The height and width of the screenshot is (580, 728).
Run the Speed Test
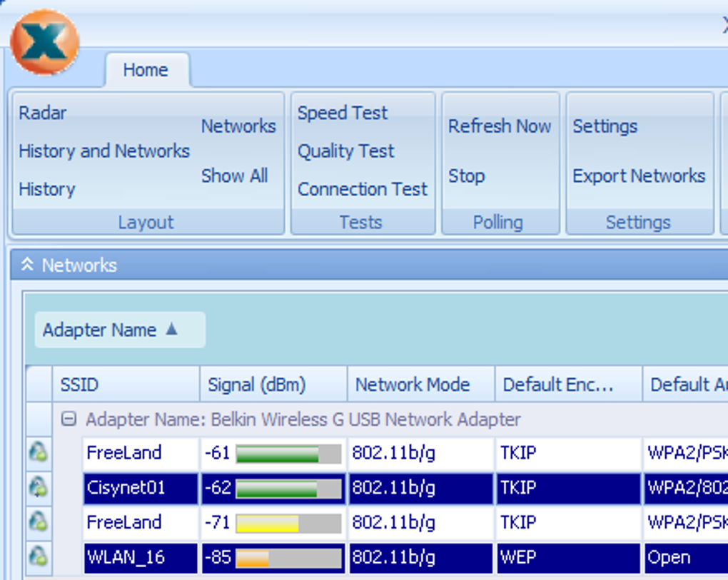pyautogui.click(x=343, y=113)
